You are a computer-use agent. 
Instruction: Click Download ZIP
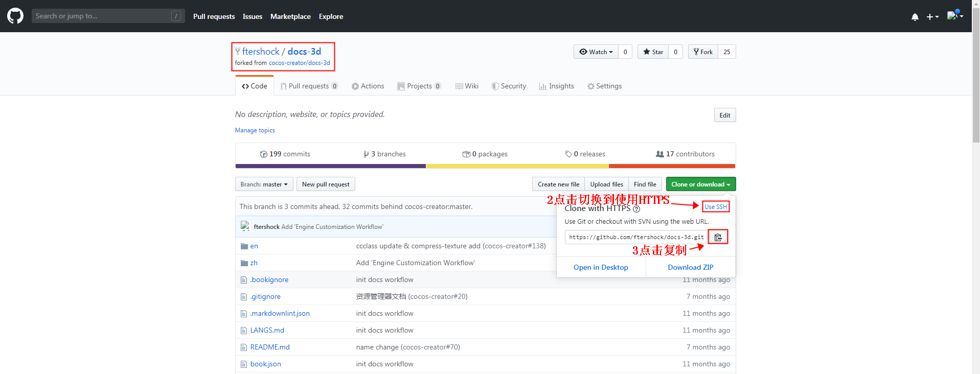tap(690, 267)
